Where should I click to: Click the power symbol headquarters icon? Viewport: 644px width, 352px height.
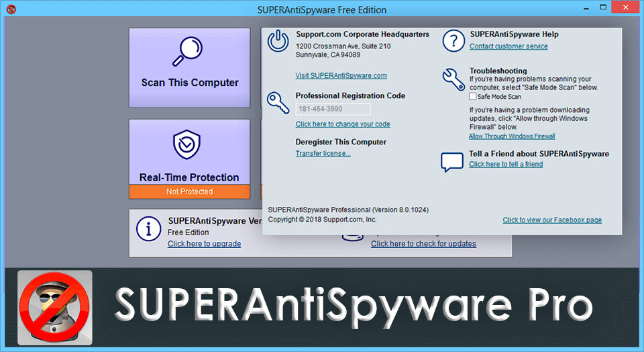pyautogui.click(x=278, y=42)
